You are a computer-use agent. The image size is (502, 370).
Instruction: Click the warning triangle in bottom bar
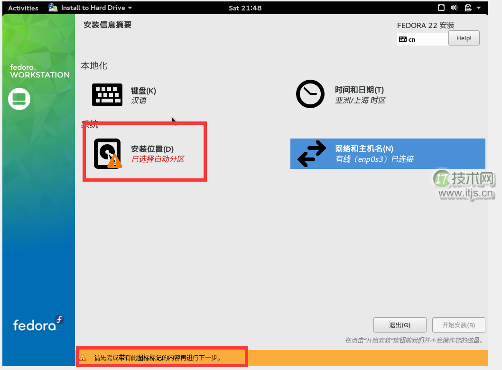click(x=83, y=358)
